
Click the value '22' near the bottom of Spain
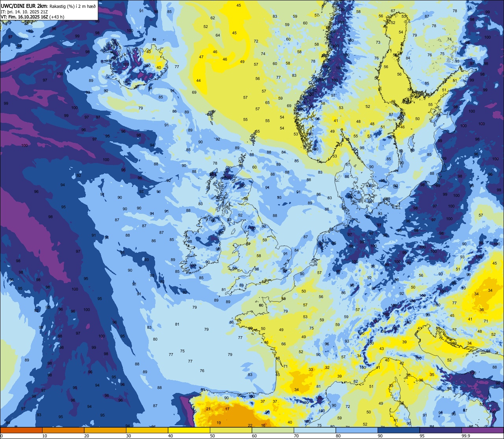tap(250, 425)
